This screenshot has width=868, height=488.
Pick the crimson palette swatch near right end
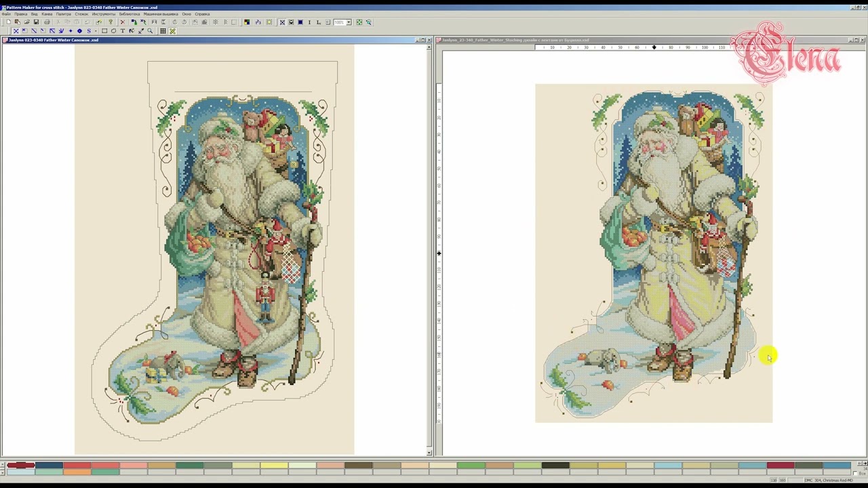tap(781, 465)
